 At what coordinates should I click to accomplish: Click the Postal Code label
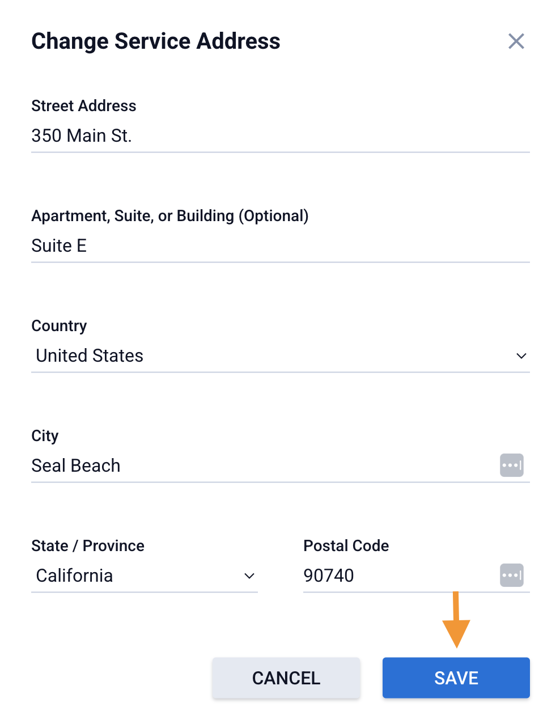[346, 546]
